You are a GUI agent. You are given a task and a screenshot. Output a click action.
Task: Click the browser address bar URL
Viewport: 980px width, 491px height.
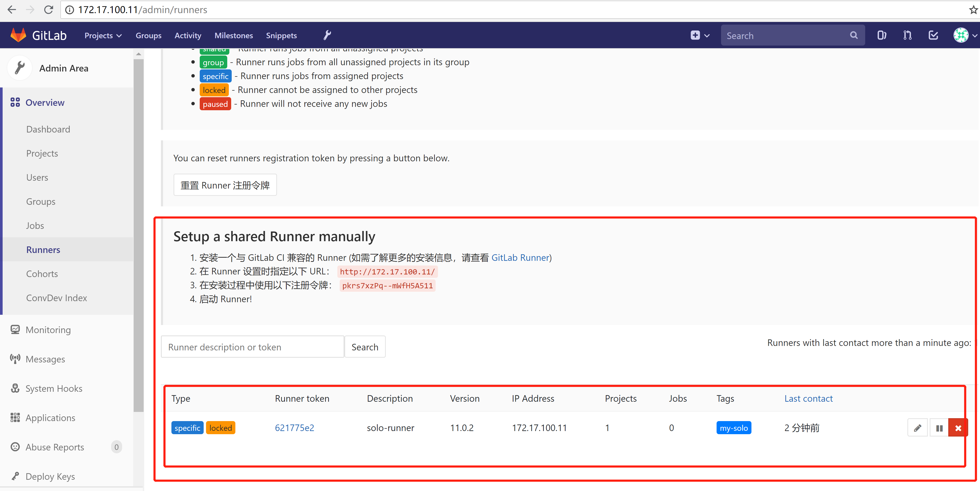[142, 9]
